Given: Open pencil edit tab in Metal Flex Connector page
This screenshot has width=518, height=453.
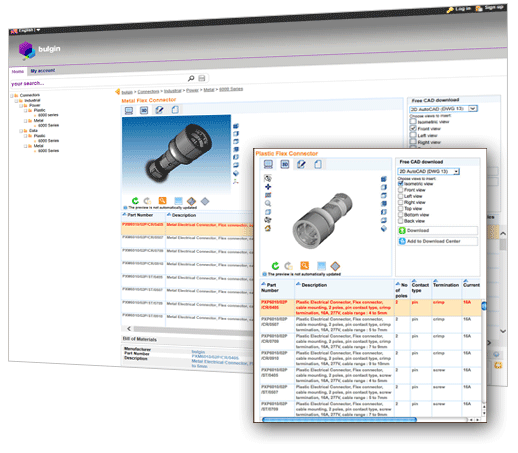Looking at the screenshot, I should tap(159, 110).
